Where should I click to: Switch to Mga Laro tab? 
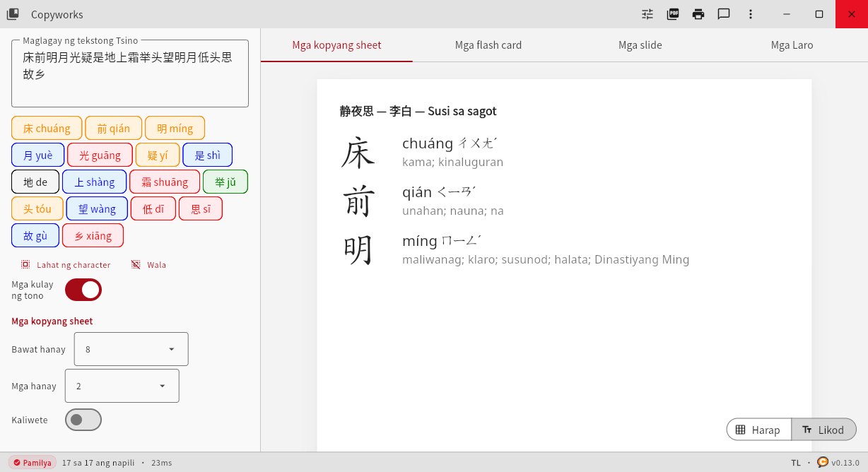[792, 45]
